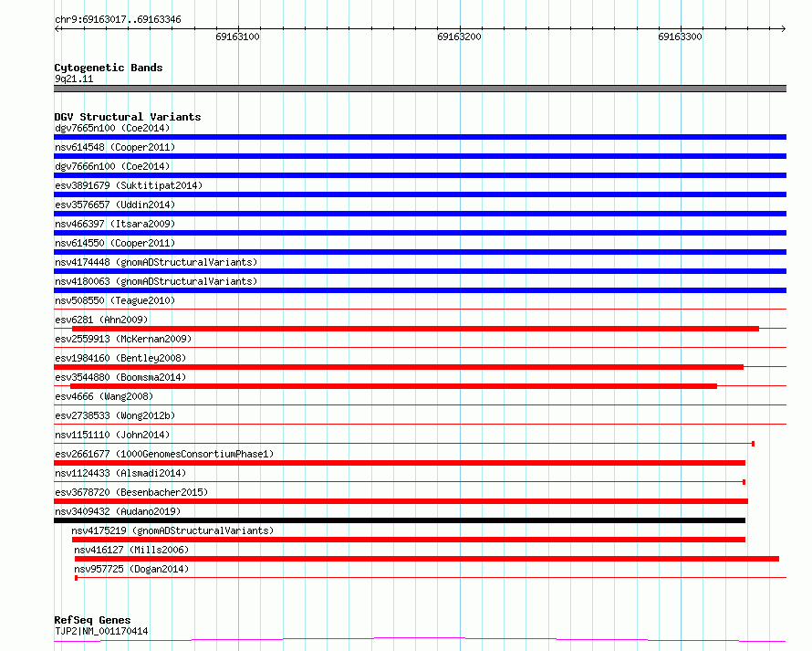Open nsv957725 (Dogan2014) variant
This screenshot has height=651, width=812.
coord(131,569)
